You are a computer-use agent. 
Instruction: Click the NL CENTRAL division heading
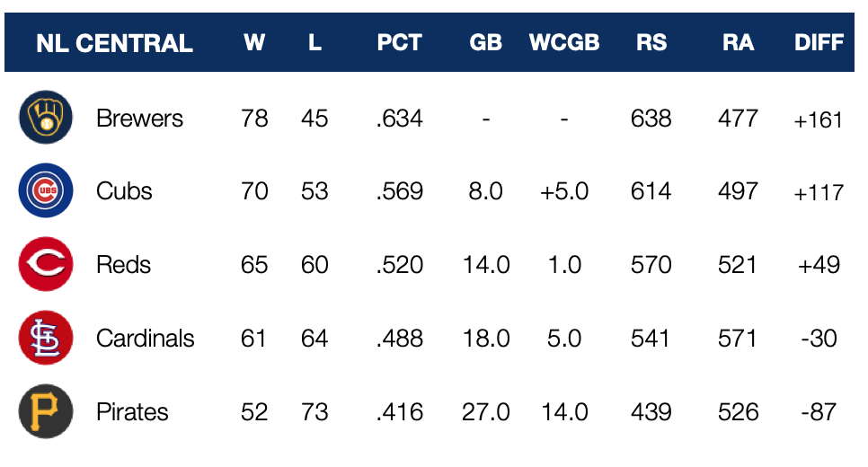tap(114, 43)
